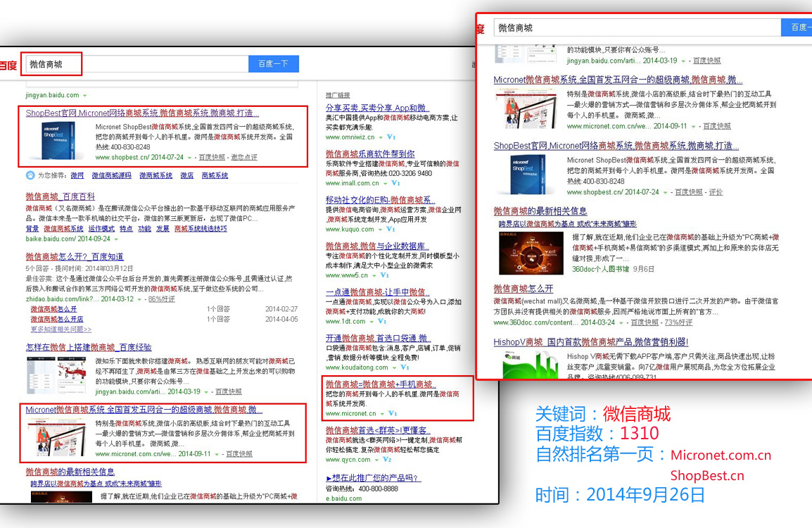This screenshot has height=528, width=812.
Task: Open 百度快照 beside www.shopbest.cn in left page
Action: pyautogui.click(x=212, y=158)
